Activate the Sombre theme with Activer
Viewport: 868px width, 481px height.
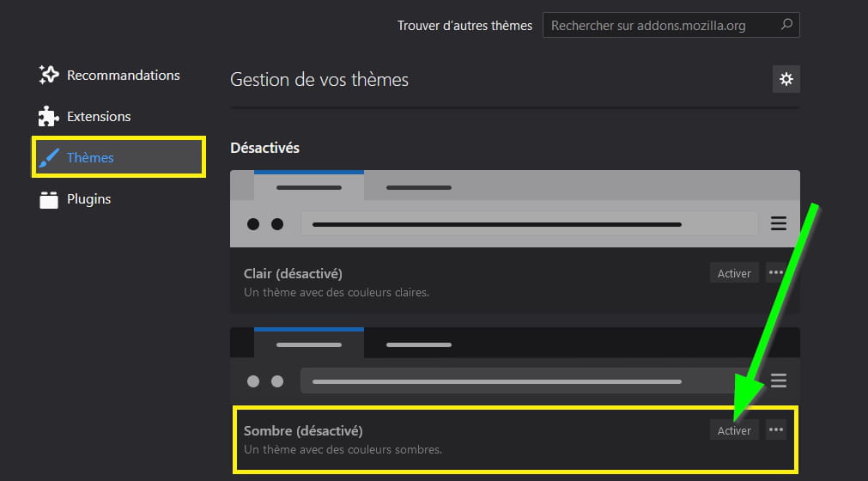coord(734,430)
